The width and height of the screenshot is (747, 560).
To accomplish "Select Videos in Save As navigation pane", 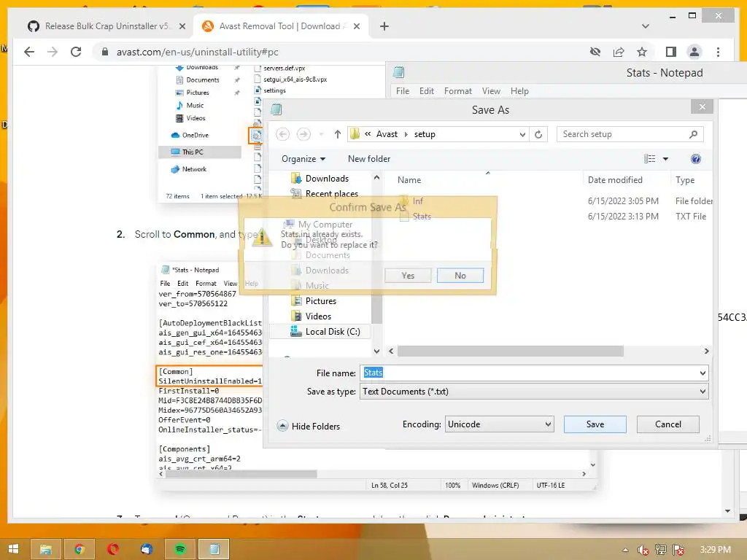I will [318, 316].
